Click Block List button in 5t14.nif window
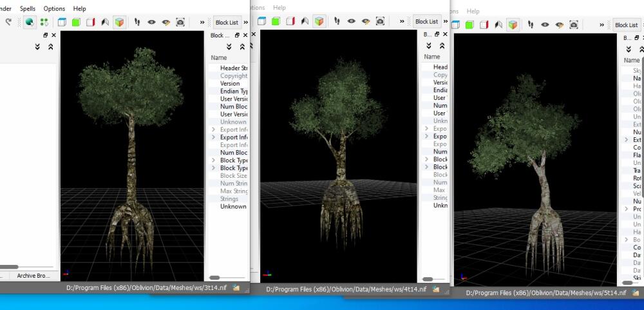The height and width of the screenshot is (310, 644). 627,25
